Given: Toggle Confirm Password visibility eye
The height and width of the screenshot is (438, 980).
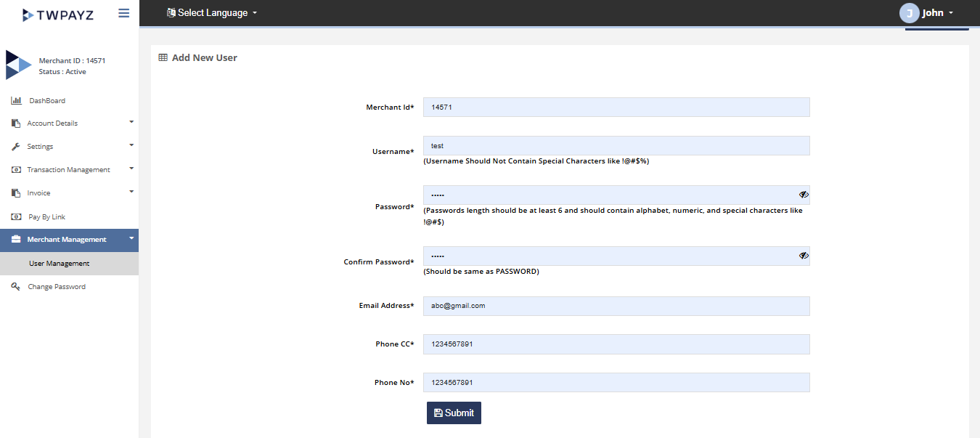Looking at the screenshot, I should tap(804, 256).
